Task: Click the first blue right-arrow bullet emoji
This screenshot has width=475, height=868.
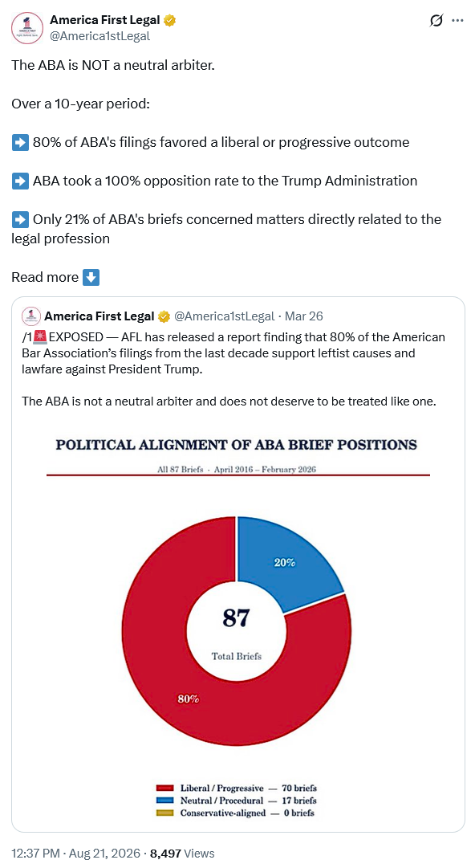Action: pyautogui.click(x=20, y=142)
